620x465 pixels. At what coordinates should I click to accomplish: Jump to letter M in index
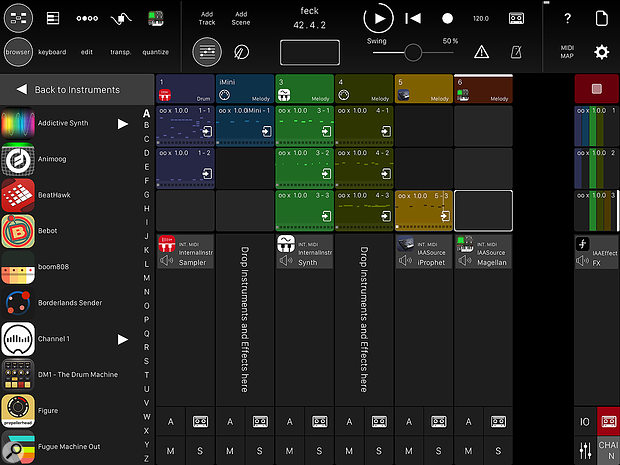tap(147, 278)
